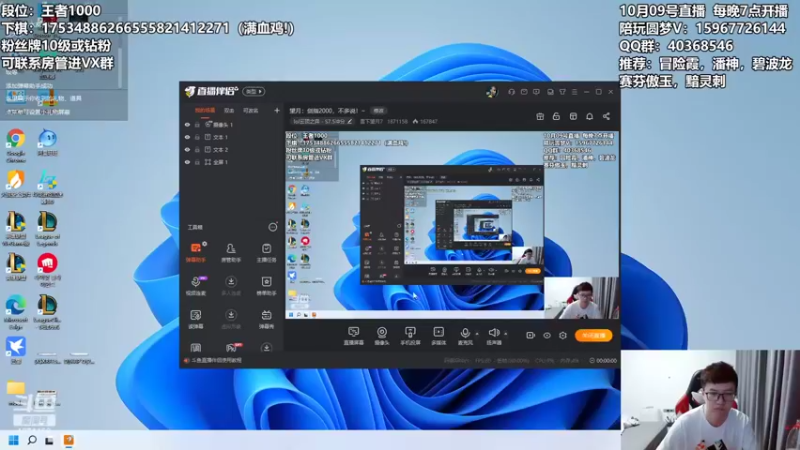The image size is (800, 450).
Task: Click the mail message icon in title bar
Action: pyautogui.click(x=524, y=92)
